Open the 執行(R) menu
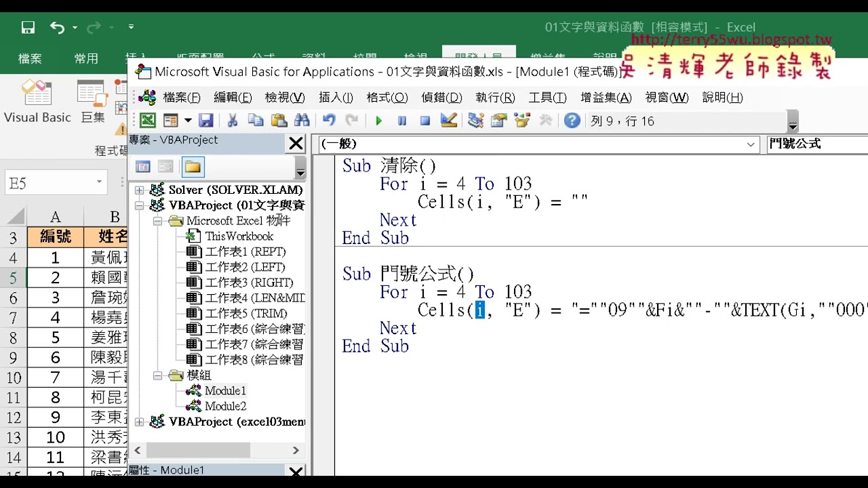This screenshot has width=868, height=488. click(495, 98)
